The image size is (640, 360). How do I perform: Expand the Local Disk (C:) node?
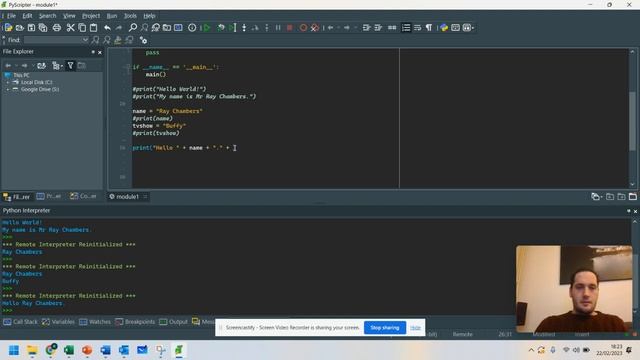pyautogui.click(x=7, y=82)
